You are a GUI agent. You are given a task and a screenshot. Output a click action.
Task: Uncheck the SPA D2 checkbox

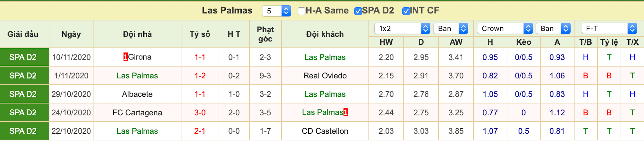(358, 11)
